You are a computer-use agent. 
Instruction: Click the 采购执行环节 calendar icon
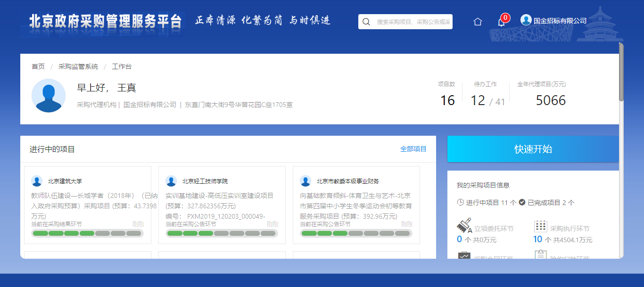(540, 226)
